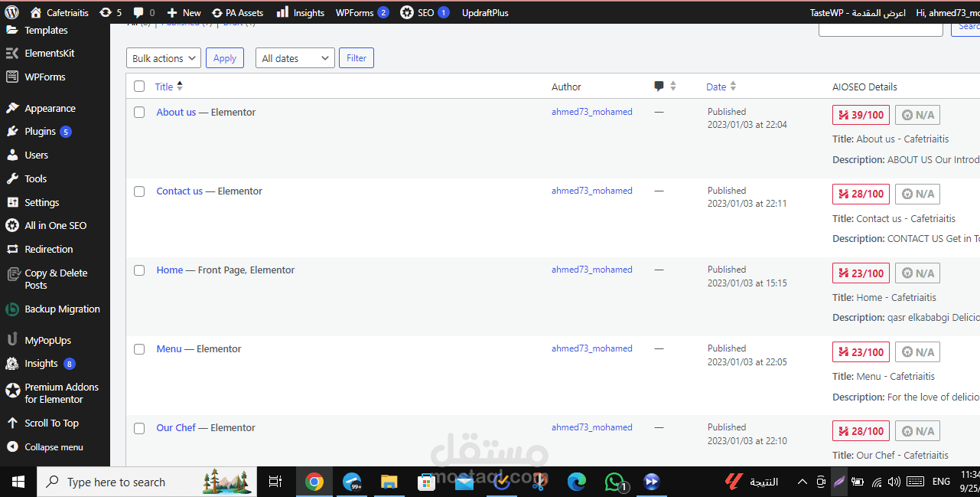980x497 pixels.
Task: Open WPForms in the left sidebar
Action: tap(44, 77)
